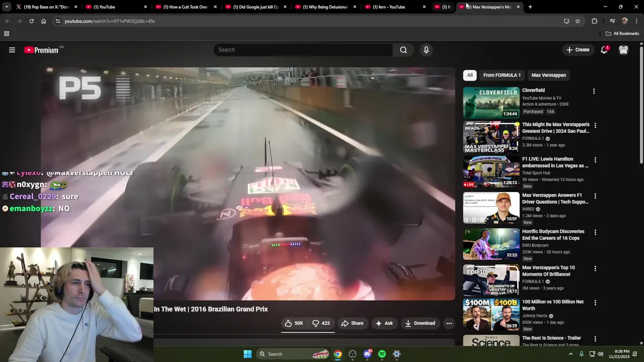The image size is (644, 362).
Task: Like the video with thumbs up
Action: (294, 323)
